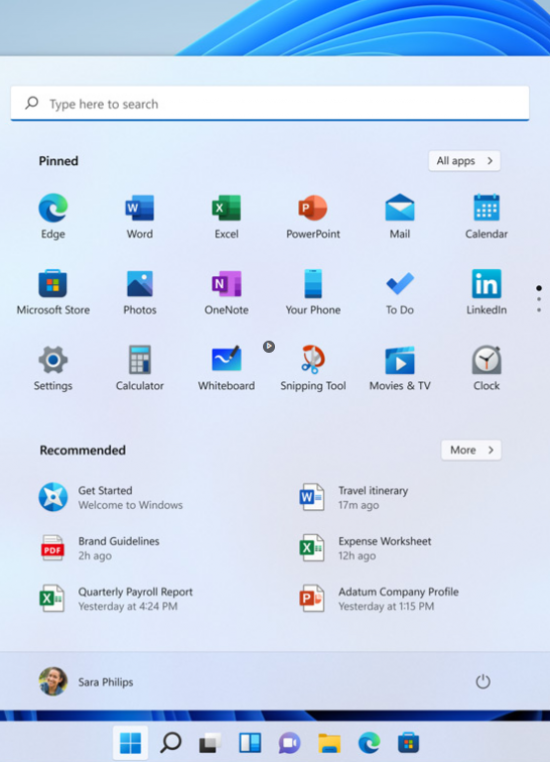Click the small play button overlay

(x=269, y=346)
